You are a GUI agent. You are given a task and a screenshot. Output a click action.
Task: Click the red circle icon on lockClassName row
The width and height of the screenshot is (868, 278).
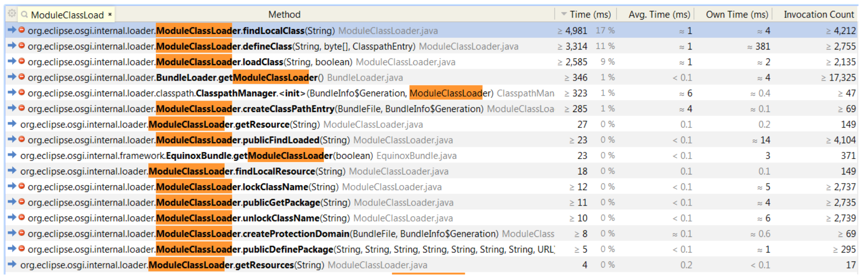(x=21, y=186)
